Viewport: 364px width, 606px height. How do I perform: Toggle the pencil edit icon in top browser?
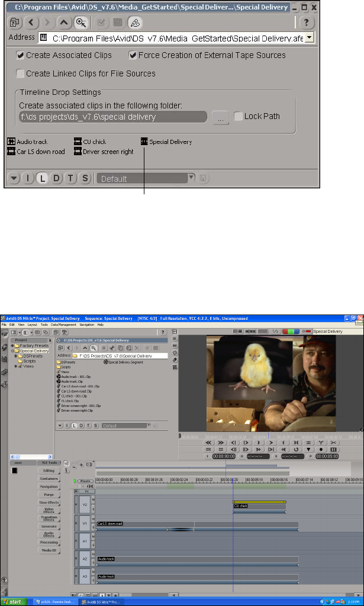pos(135,23)
